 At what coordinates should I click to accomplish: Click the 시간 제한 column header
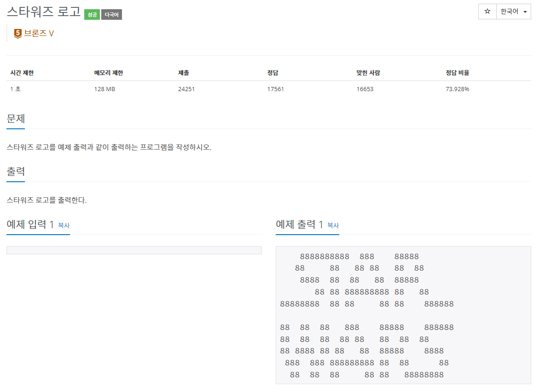click(x=22, y=73)
